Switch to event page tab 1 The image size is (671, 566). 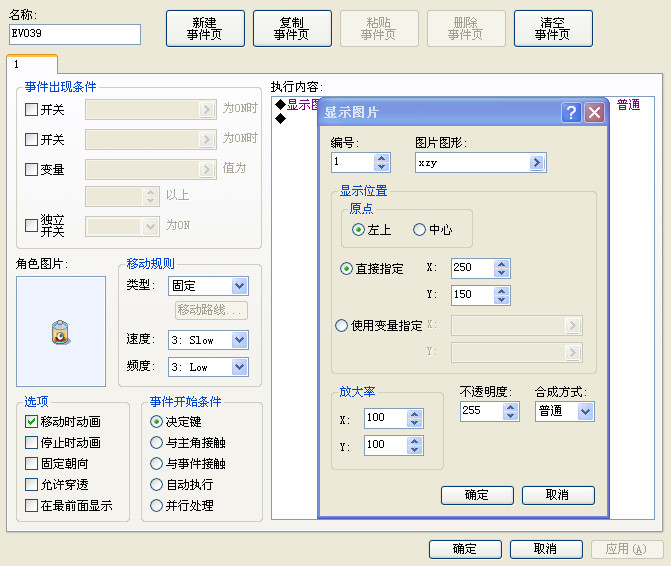click(x=32, y=64)
